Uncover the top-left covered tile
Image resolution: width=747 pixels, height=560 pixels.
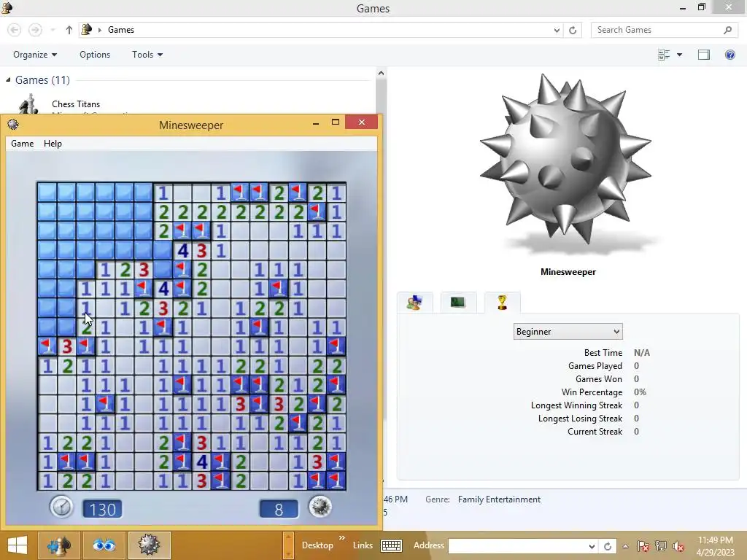47,192
